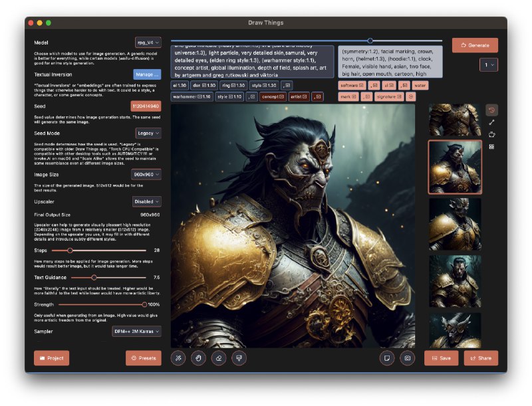Open the Seed Mode Legacy dropdown
The height and width of the screenshot is (406, 532).
(148, 133)
